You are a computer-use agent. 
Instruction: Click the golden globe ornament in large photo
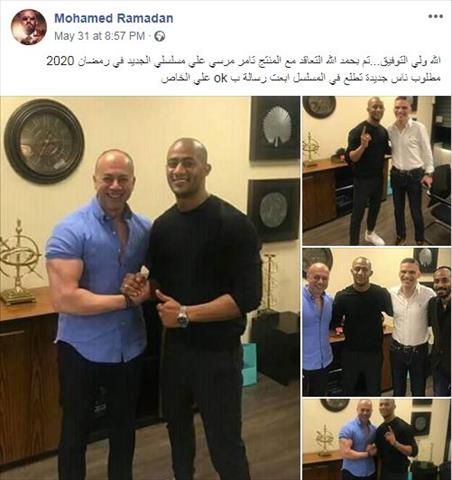tap(18, 262)
